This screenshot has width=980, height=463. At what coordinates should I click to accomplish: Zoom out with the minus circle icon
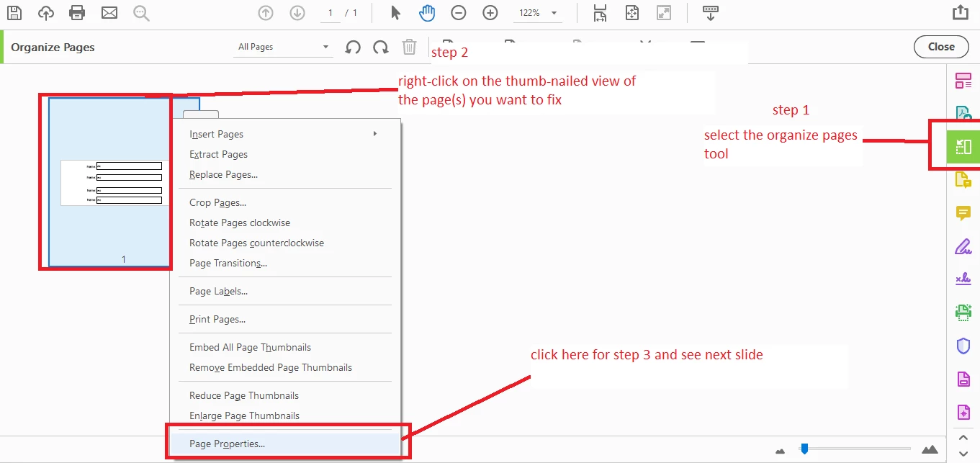tap(459, 13)
